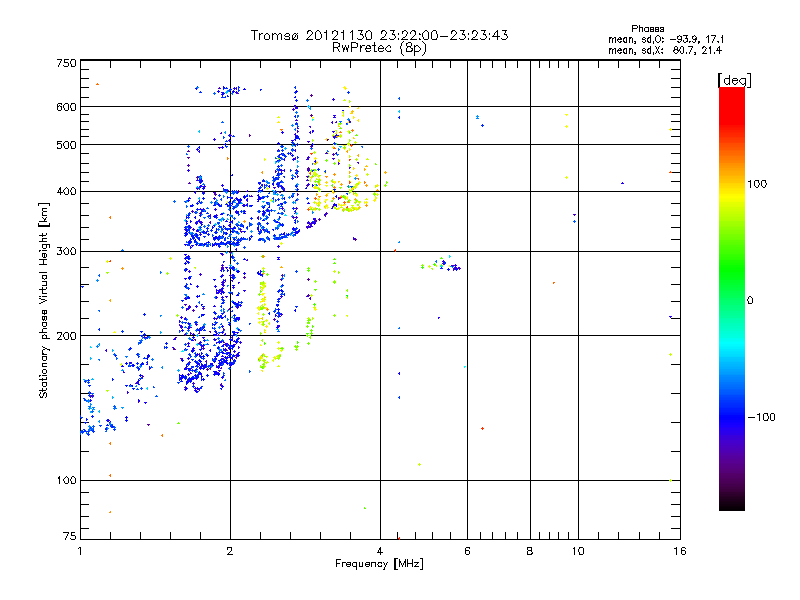Click the x-axis tick label '2'
800x600 pixels.
[x=230, y=551]
